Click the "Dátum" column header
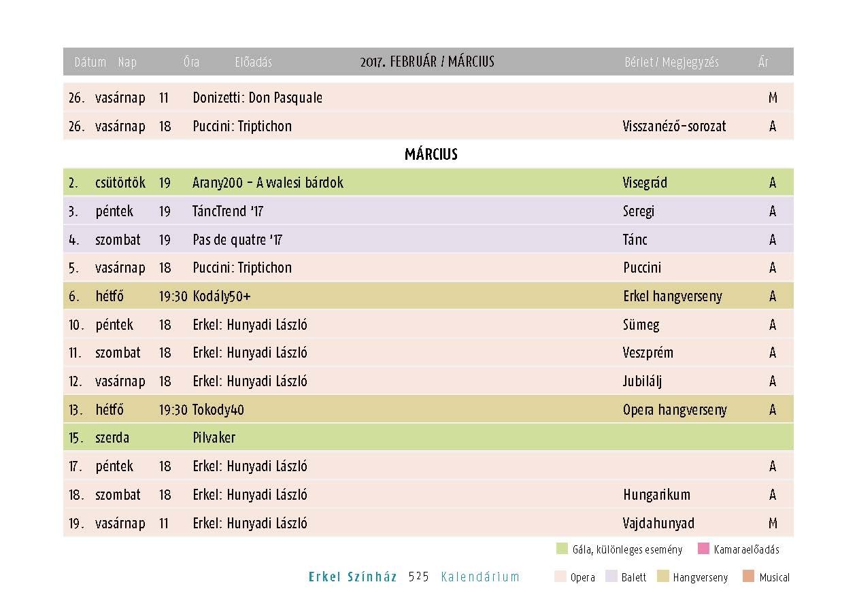Image resolution: width=857 pixels, height=616 pixels. pos(90,62)
